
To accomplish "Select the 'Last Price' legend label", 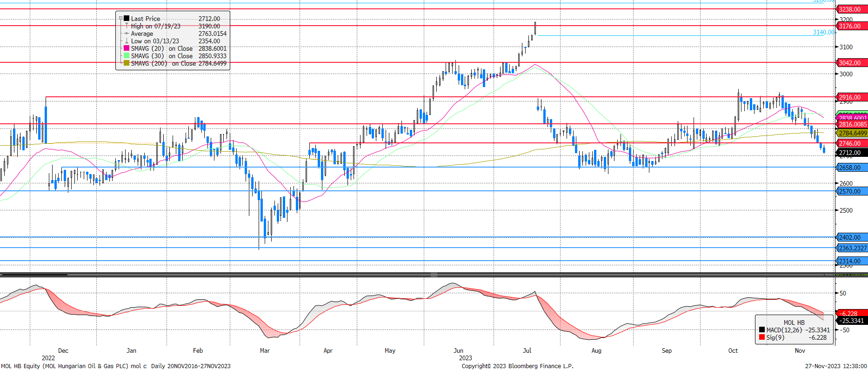I will pyautogui.click(x=146, y=19).
